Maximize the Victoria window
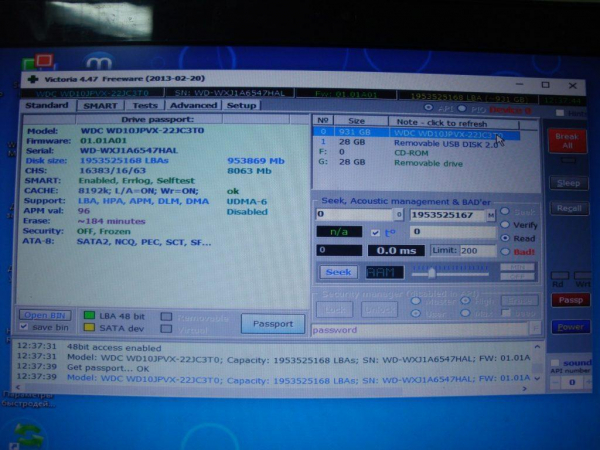This screenshot has width=600, height=450. tap(546, 85)
